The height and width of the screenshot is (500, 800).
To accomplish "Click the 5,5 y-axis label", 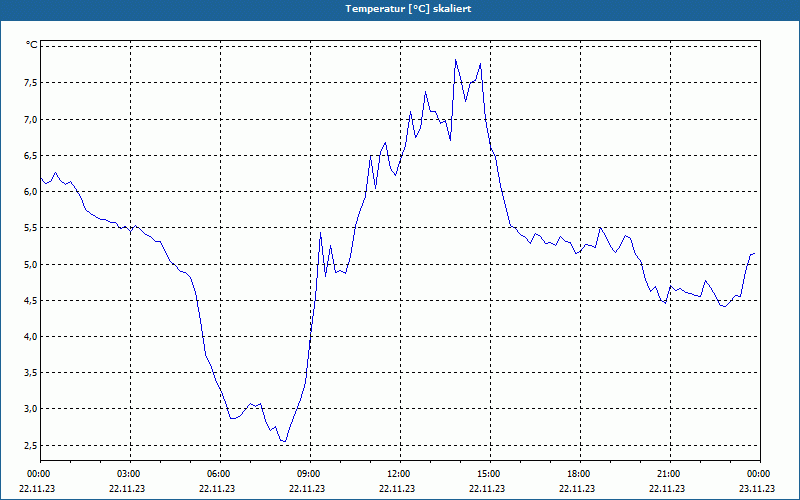I will point(32,228).
